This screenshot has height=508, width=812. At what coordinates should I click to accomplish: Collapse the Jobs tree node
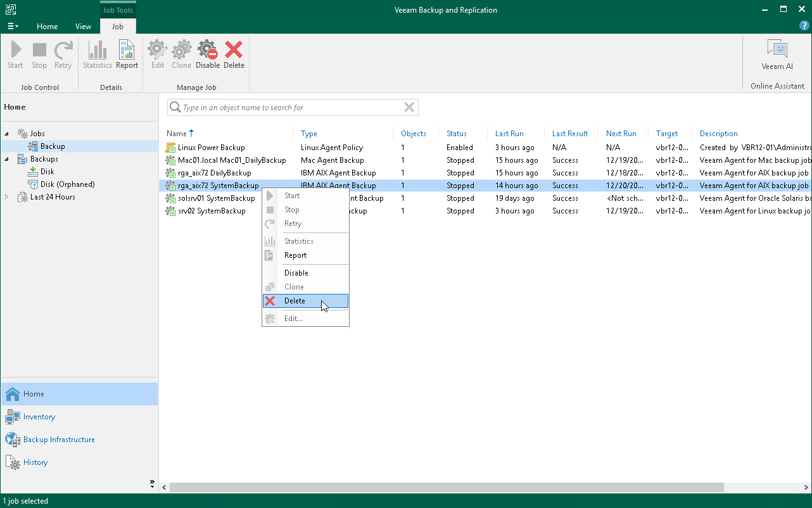[x=5, y=133]
